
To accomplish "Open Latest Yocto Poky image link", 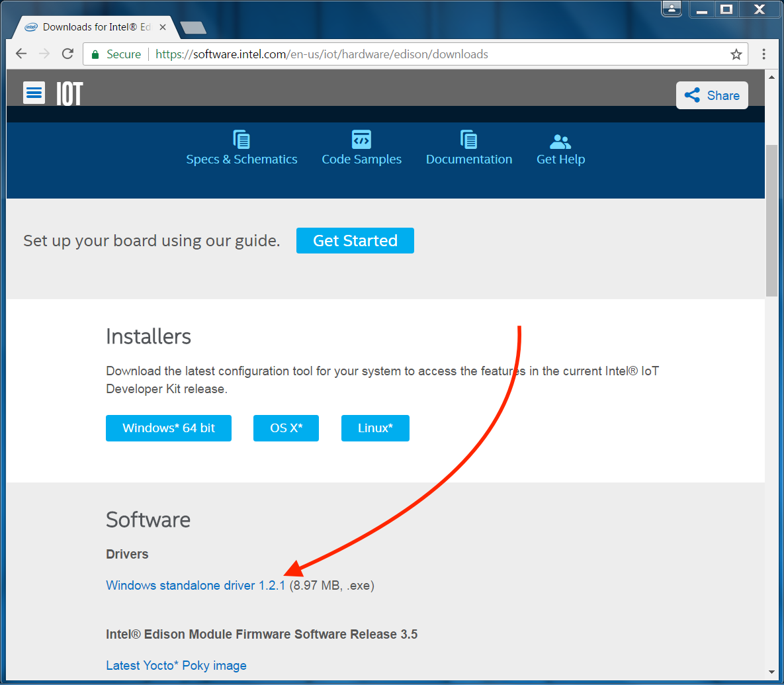I will click(176, 666).
